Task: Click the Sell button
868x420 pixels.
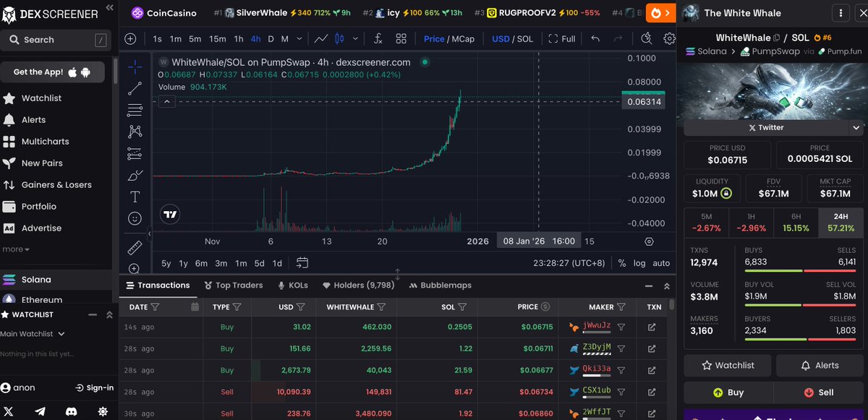Action: pyautogui.click(x=819, y=393)
